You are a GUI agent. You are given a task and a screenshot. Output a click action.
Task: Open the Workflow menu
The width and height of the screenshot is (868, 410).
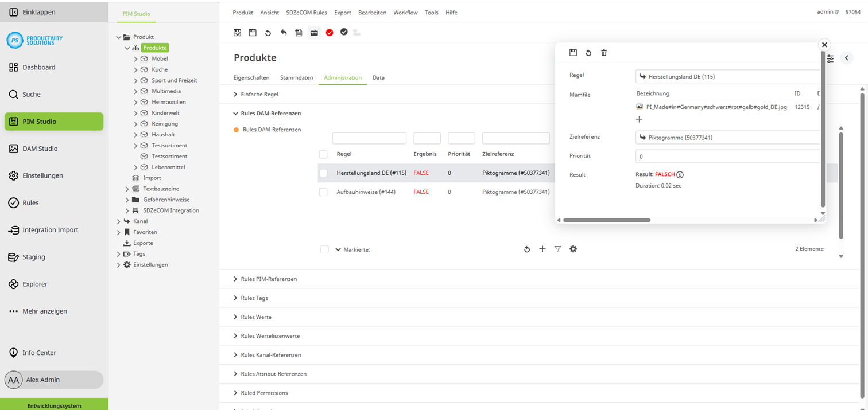coord(405,13)
